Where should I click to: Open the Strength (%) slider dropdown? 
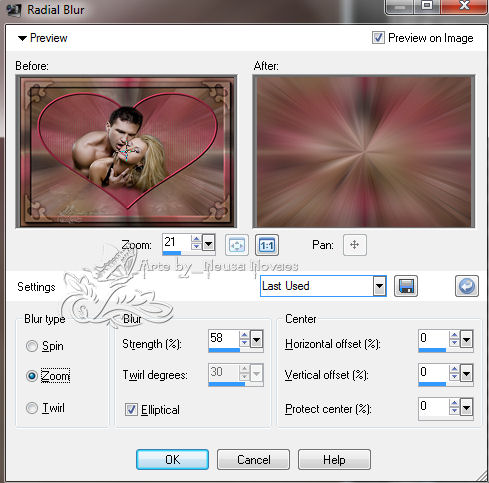click(256, 340)
